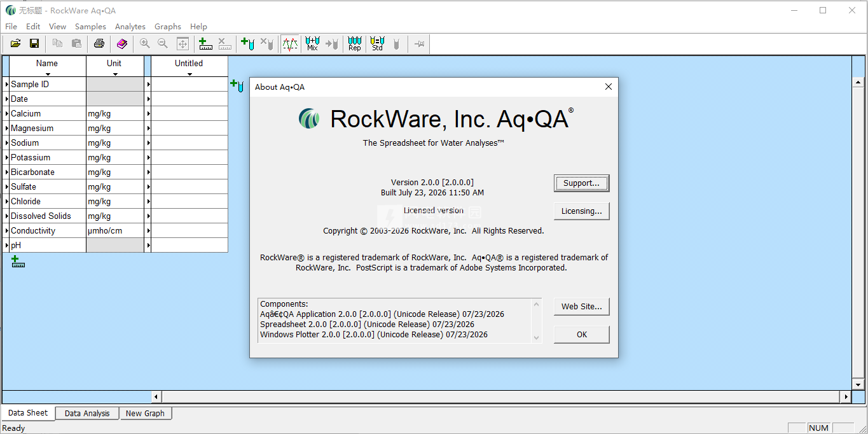Add a sample with the green plus test tube icon in the toolbar

coord(248,43)
